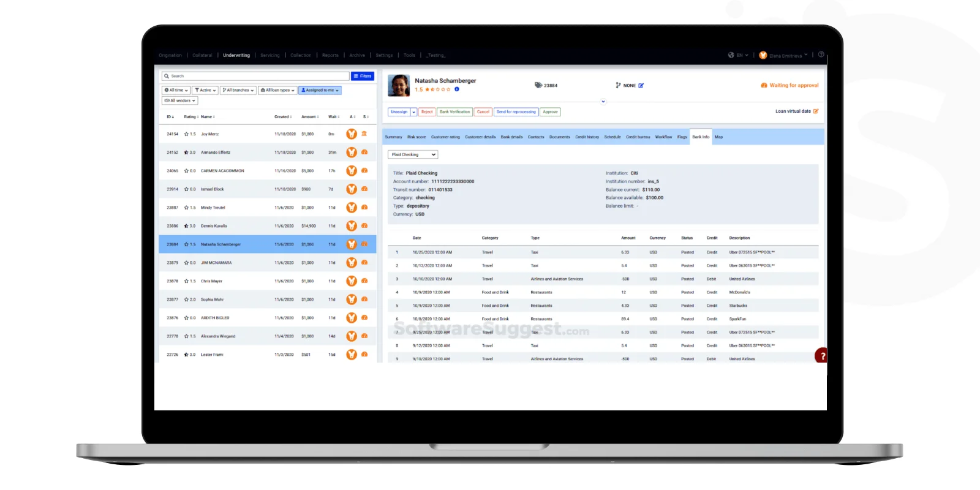Viewport: 980px width, 490px height.
Task: Open the All vendors filter dropdown
Action: click(x=179, y=100)
